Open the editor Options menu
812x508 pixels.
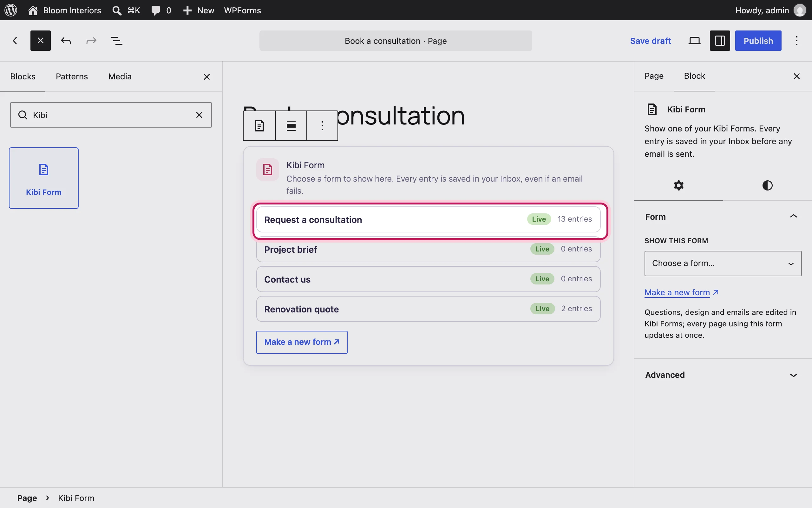(x=796, y=41)
